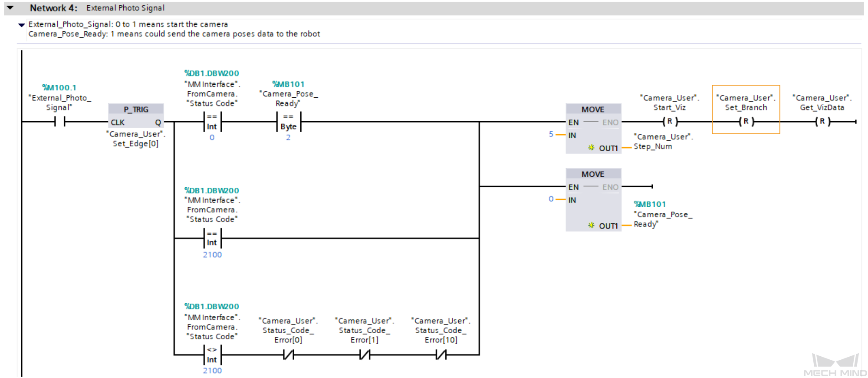Image resolution: width=868 pixels, height=378 pixels.
Task: Click the EN pin of the upper MOVE
Action: pyautogui.click(x=574, y=123)
